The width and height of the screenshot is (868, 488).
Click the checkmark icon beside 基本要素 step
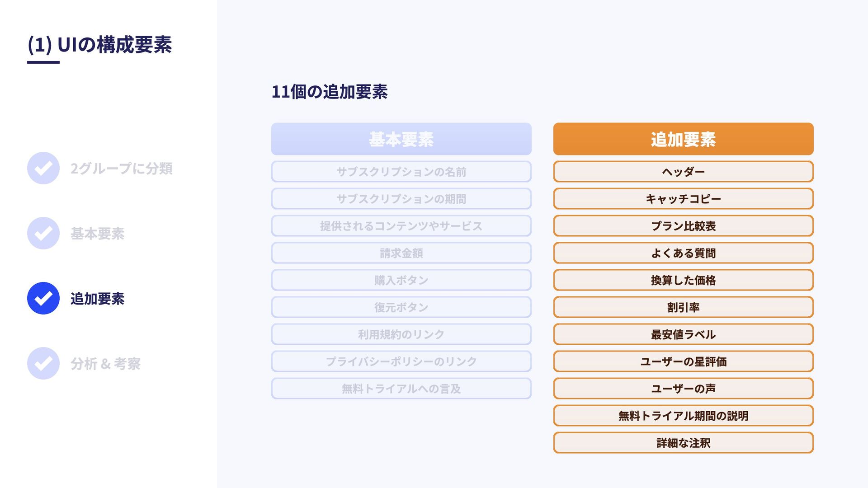(x=43, y=233)
